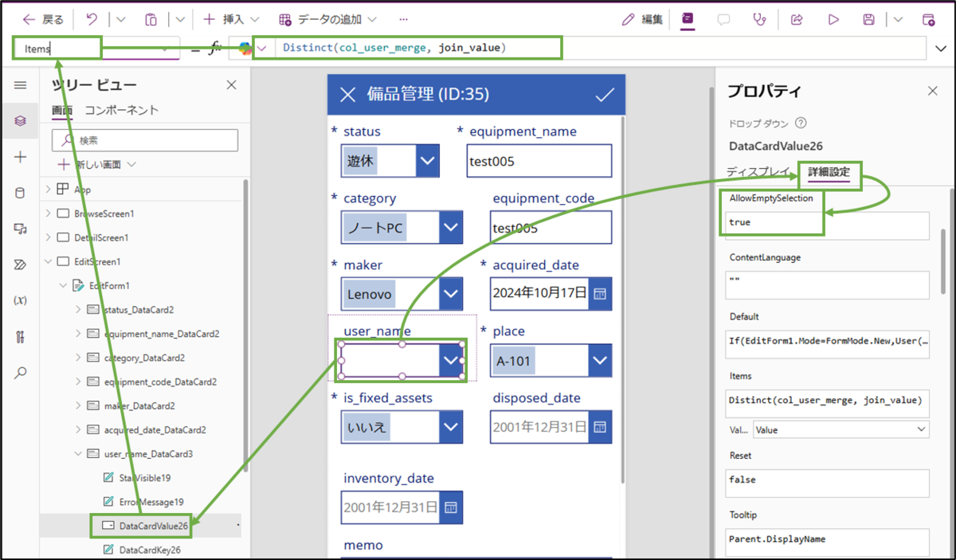This screenshot has height=560, width=956.
Task: Expand status_DataCard2 in the tree
Action: (78, 309)
